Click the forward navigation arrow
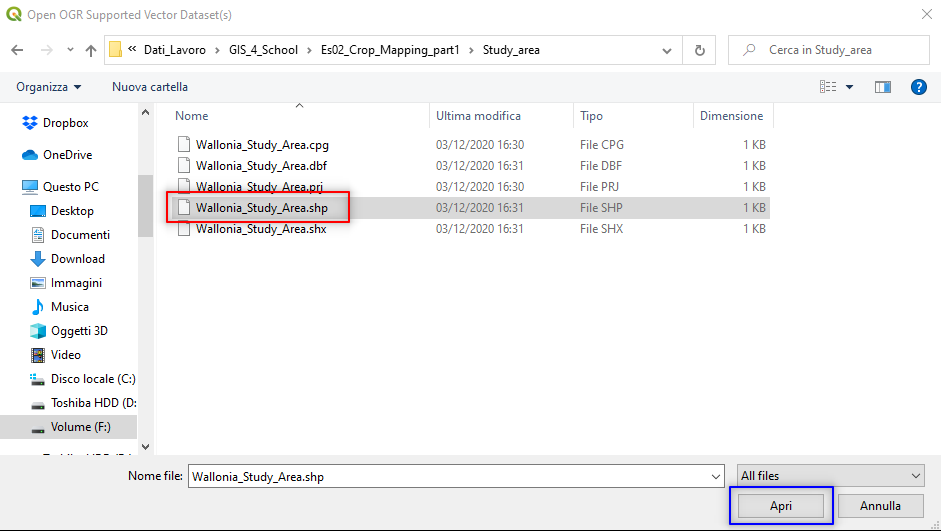This screenshot has height=531, width=941. [x=46, y=50]
